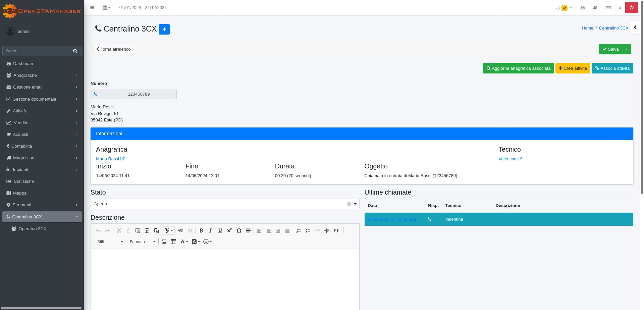Click blue plus button beside Centralino 3CX

(164, 29)
